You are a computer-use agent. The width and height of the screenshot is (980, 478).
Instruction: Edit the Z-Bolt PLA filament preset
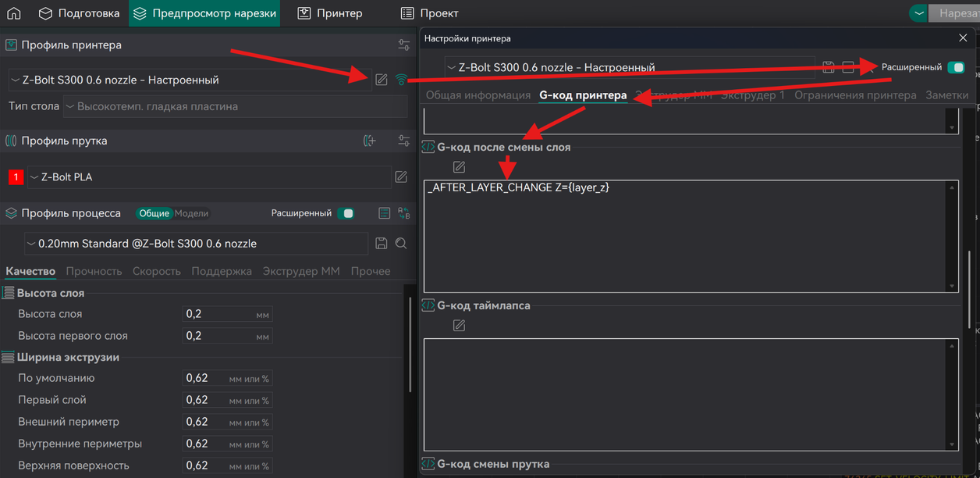click(401, 177)
